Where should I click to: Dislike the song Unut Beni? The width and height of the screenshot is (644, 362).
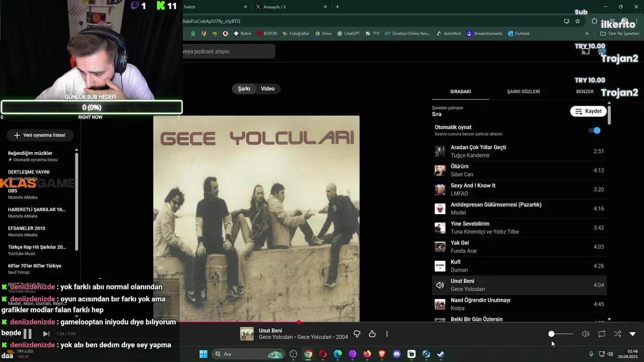(x=357, y=334)
